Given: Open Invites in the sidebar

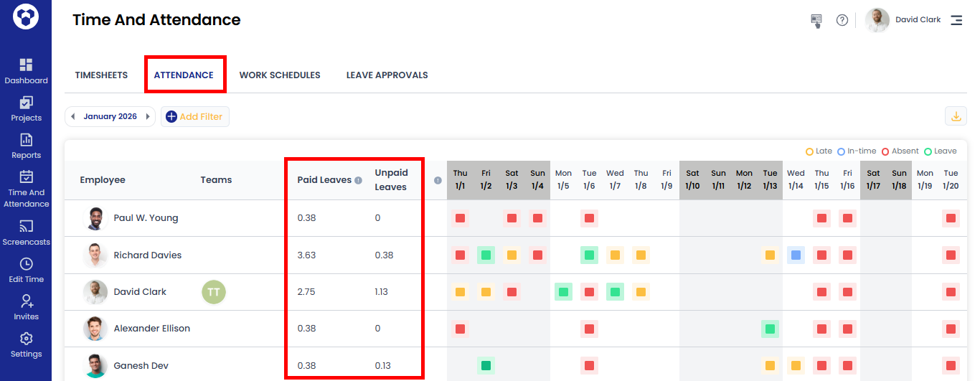Looking at the screenshot, I should 26,307.
